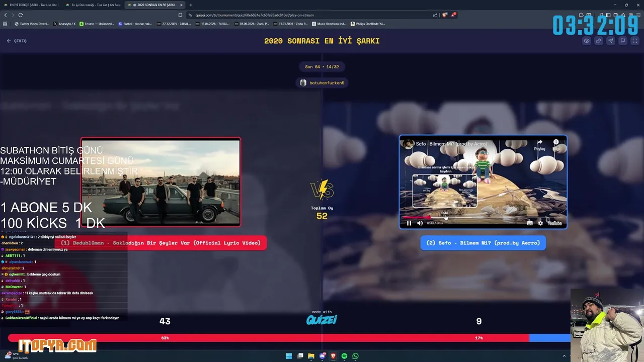Open the 11.04.2026 - 74HAL... bookmark
The height and width of the screenshot is (362, 644).
coord(213,24)
